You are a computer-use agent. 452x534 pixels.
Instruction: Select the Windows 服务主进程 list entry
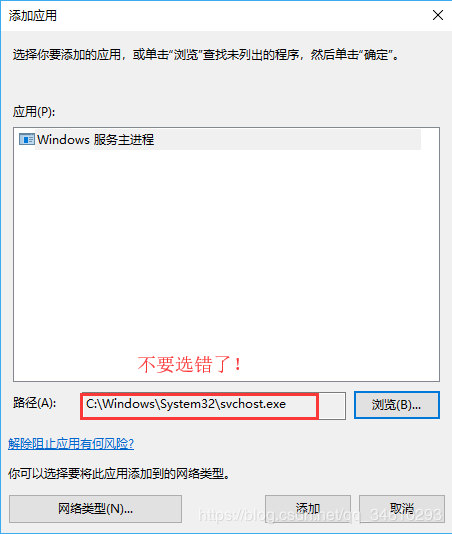tap(220, 139)
